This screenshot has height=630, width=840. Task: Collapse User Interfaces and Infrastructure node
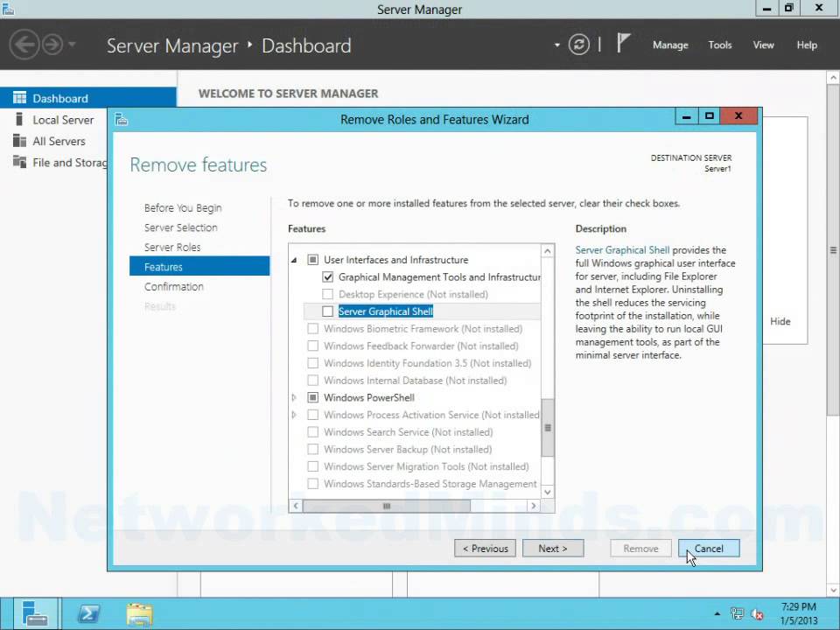294,260
